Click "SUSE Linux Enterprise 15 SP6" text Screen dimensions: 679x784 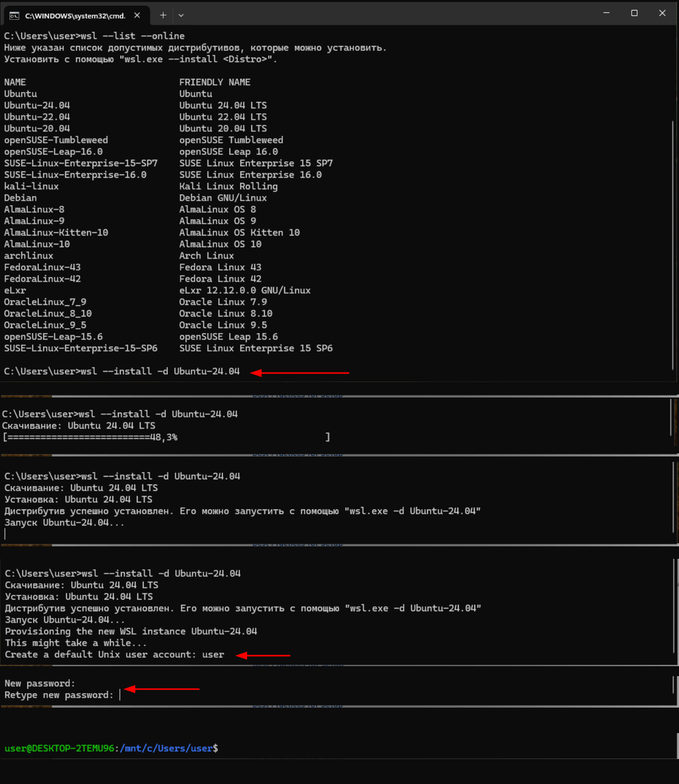(256, 348)
